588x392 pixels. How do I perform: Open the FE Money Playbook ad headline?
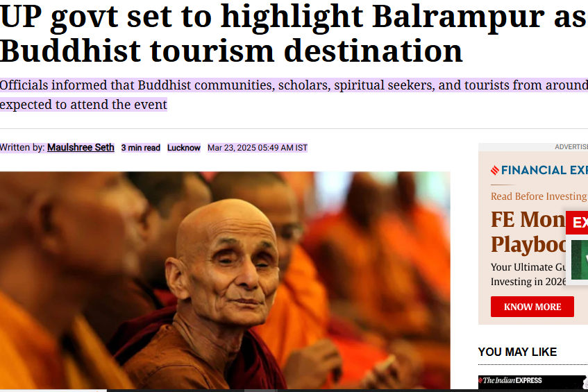coord(528,232)
